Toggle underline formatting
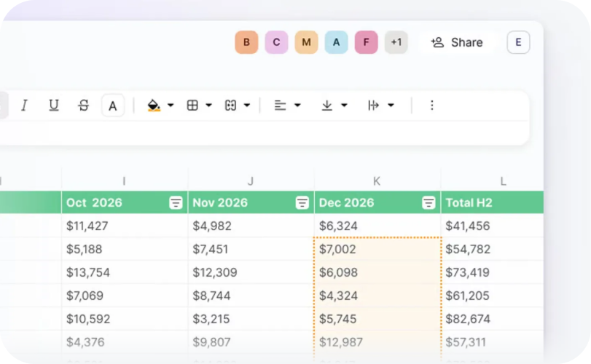591x364 pixels. 53,106
